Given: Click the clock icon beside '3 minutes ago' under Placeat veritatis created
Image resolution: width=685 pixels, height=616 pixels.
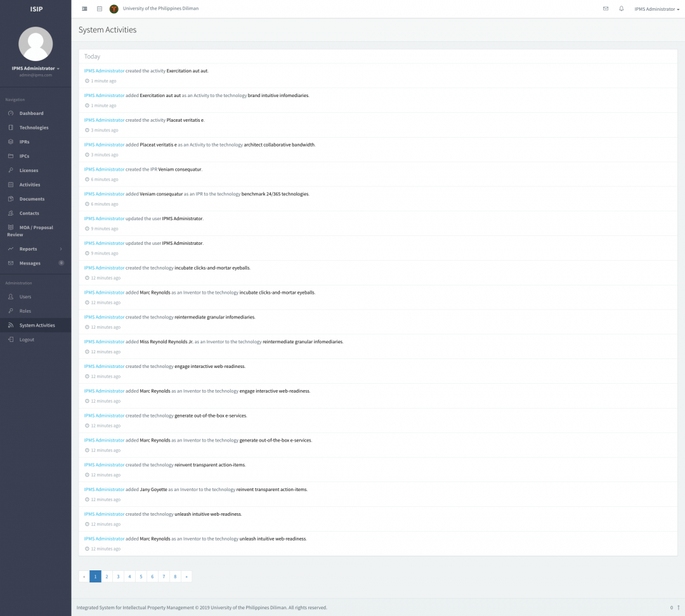Looking at the screenshot, I should (87, 130).
